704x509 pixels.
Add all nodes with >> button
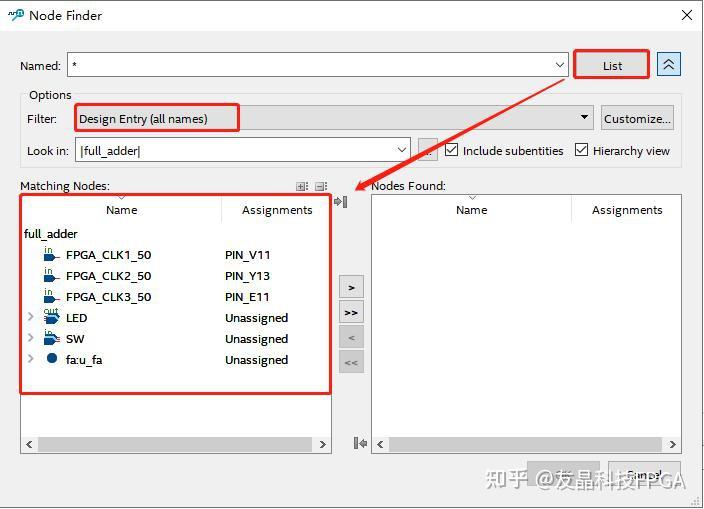click(351, 312)
